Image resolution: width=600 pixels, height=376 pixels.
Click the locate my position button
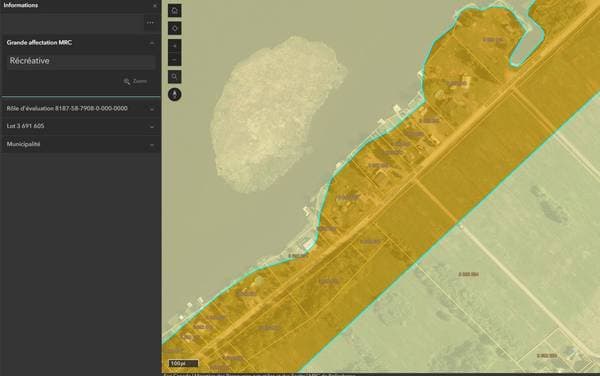click(x=174, y=28)
